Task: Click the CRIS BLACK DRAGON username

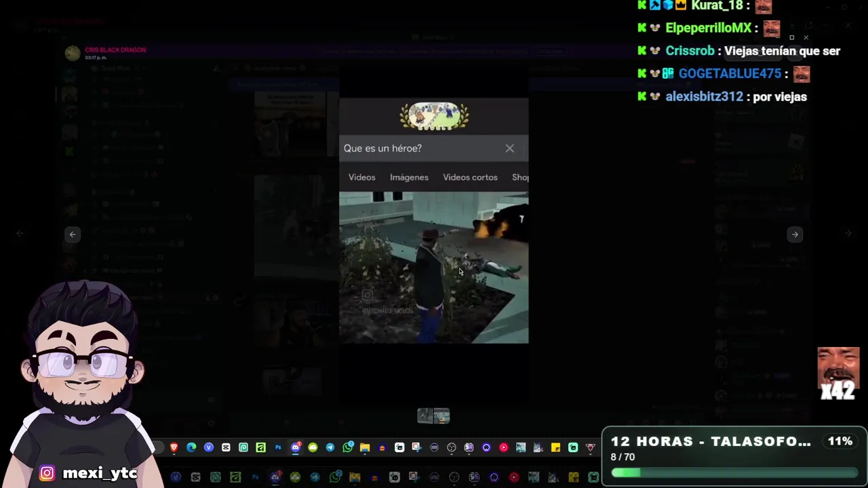Action: click(x=115, y=50)
